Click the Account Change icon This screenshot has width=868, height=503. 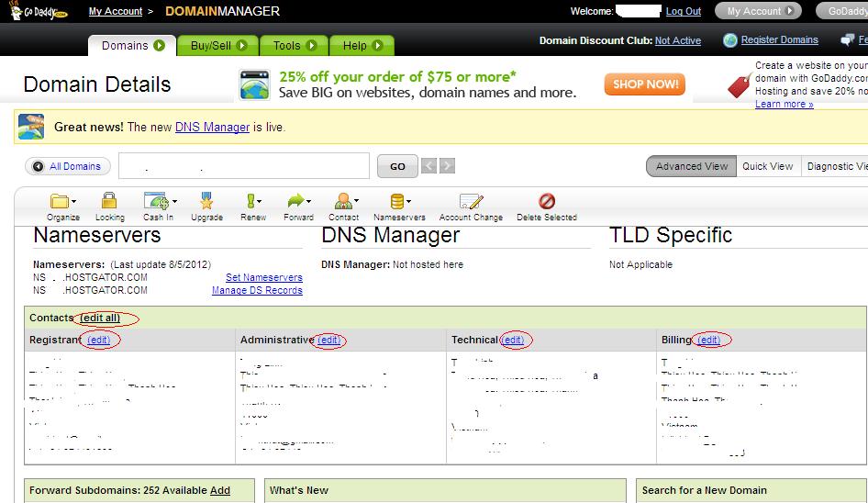click(471, 201)
